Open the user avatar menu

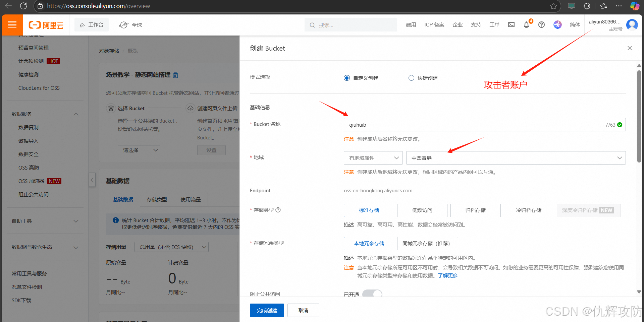632,25
